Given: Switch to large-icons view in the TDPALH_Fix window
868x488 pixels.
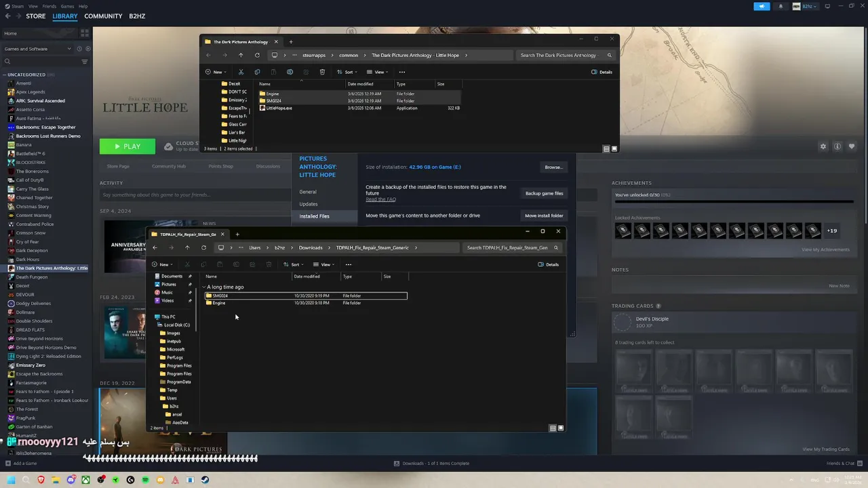Looking at the screenshot, I should (x=561, y=428).
